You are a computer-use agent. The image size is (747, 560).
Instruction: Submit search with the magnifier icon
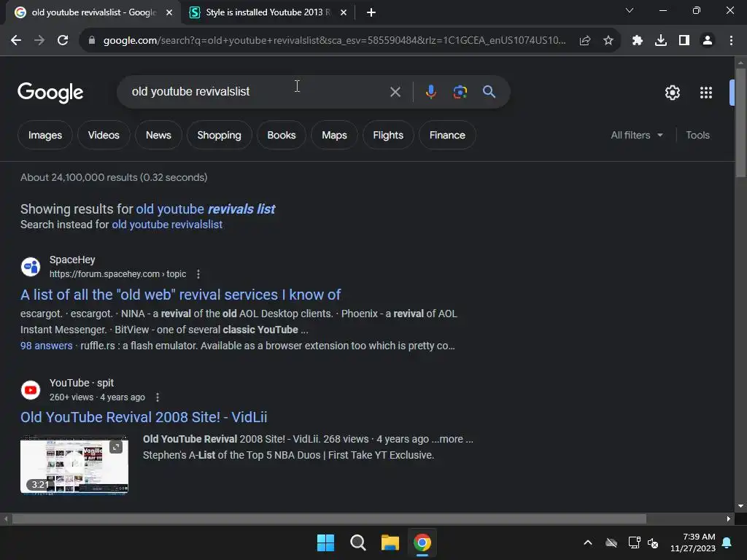coord(489,92)
